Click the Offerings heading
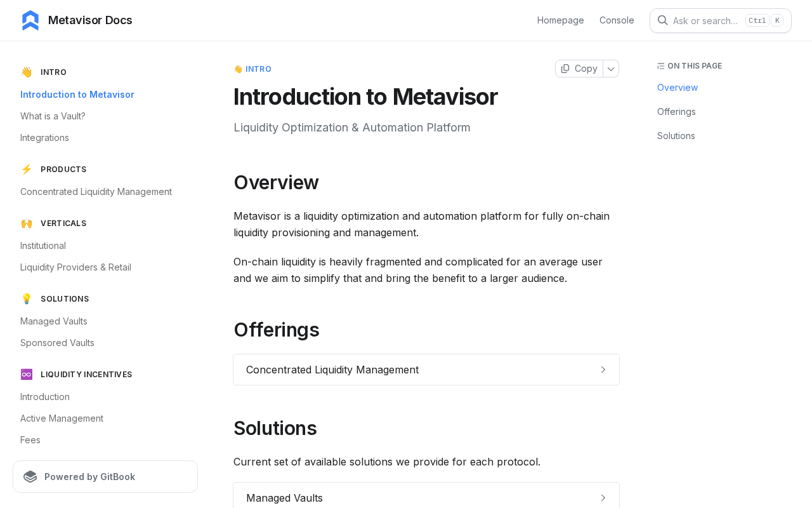 (x=277, y=330)
